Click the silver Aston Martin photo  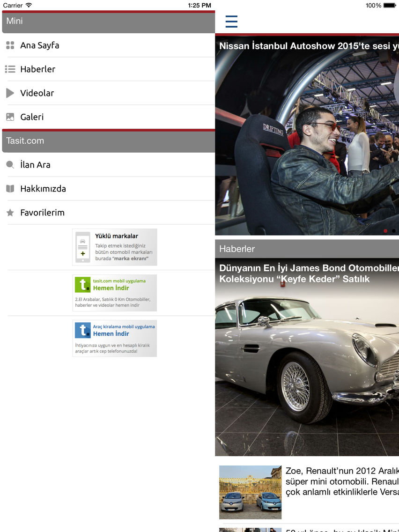tap(307, 365)
